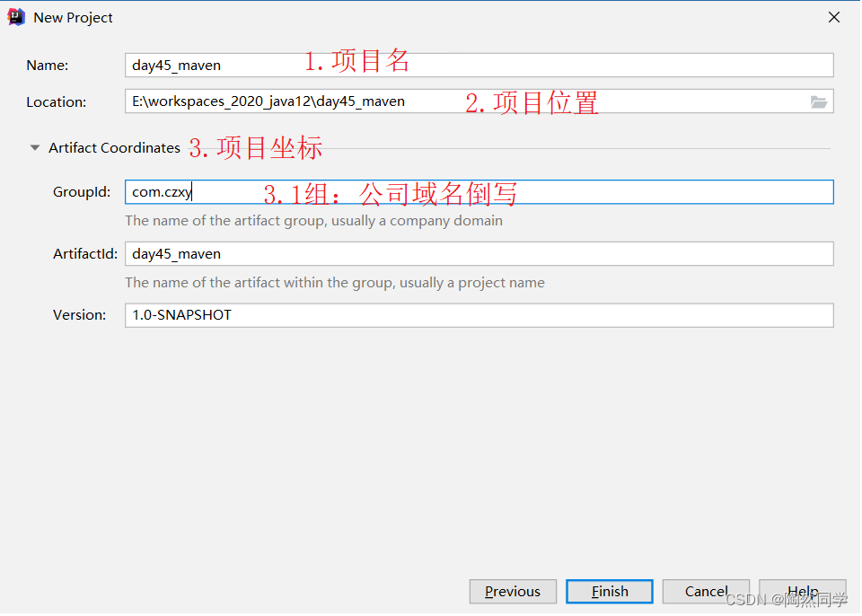Click hint text 'usually a company domain'
This screenshot has width=862, height=616.
point(417,221)
